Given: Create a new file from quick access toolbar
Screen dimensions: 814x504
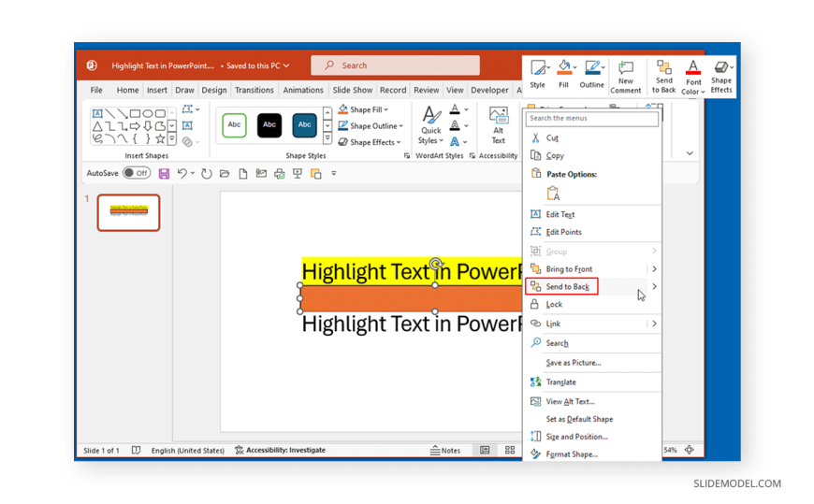Looking at the screenshot, I should [242, 173].
